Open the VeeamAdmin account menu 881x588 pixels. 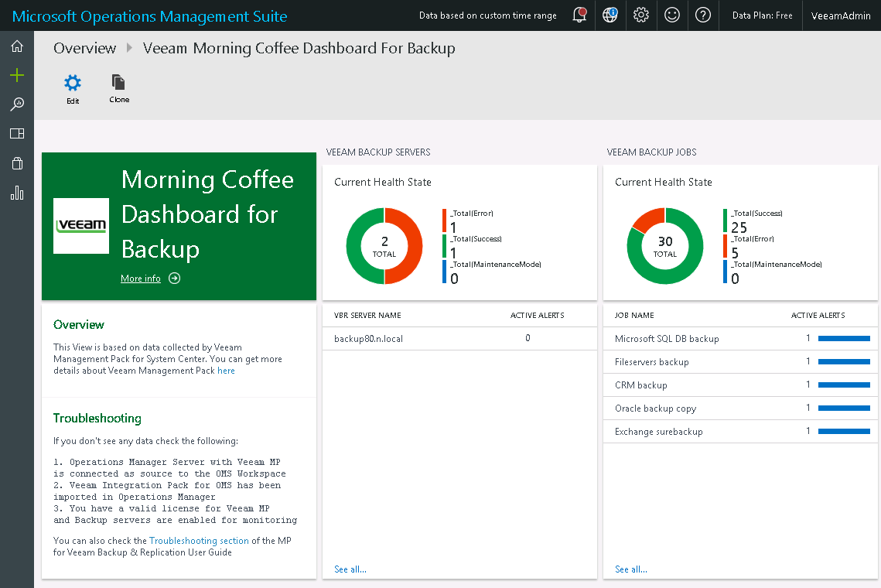pos(841,15)
